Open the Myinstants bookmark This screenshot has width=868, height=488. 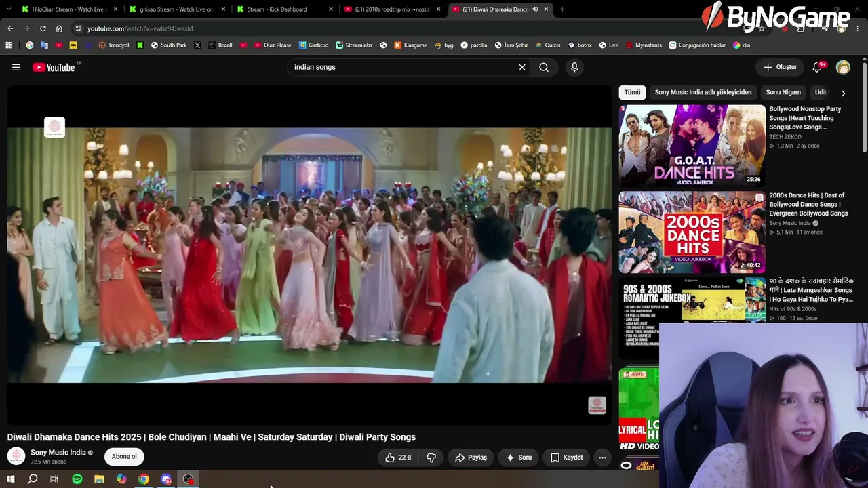pyautogui.click(x=644, y=45)
